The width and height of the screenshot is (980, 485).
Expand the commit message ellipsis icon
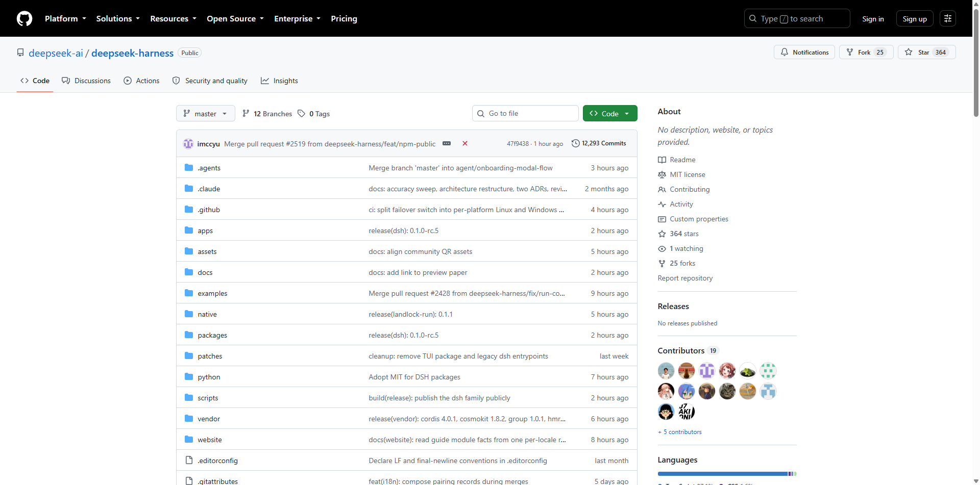tap(447, 143)
